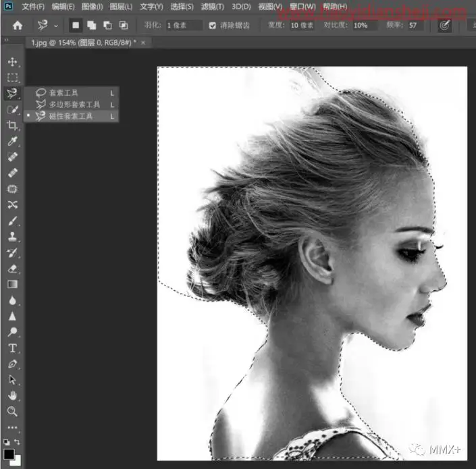This screenshot has width=476, height=469.
Task: Select the Brush tool
Action: [x=12, y=221]
